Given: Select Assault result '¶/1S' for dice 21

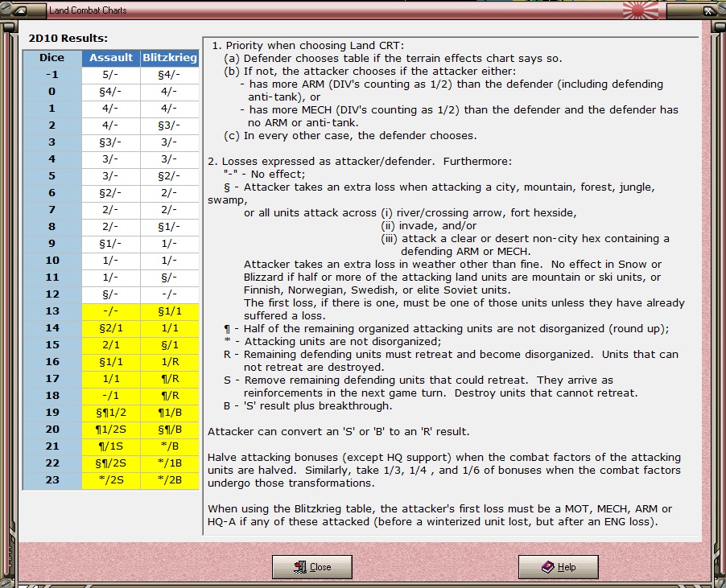Looking at the screenshot, I should [111, 446].
